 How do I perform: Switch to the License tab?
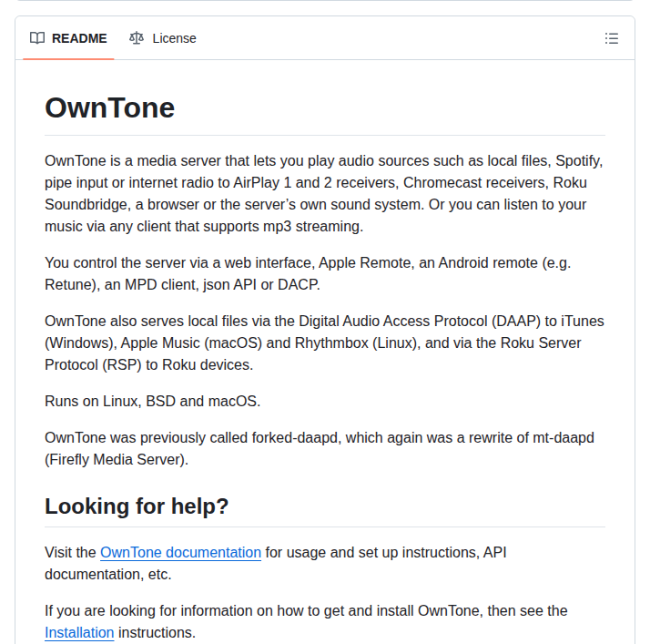[x=162, y=38]
